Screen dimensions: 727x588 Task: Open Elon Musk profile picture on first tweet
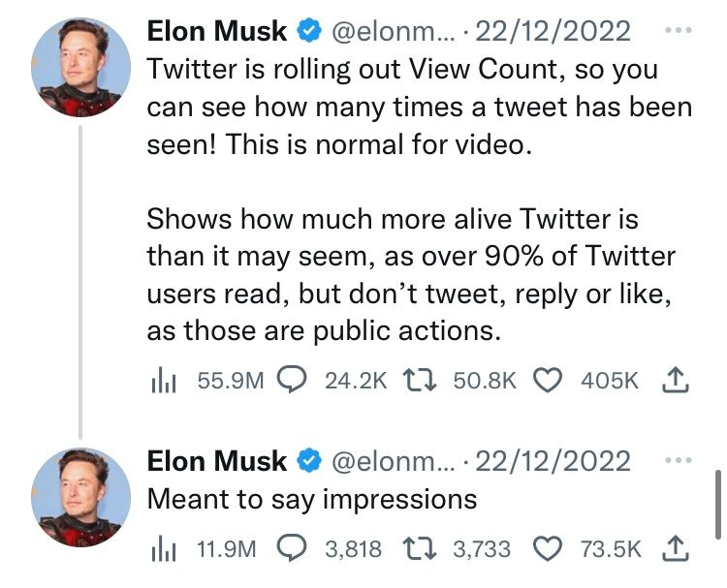80,67
